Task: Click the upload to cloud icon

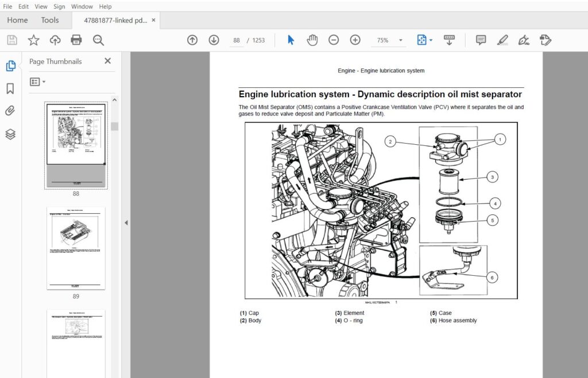Action: (55, 40)
